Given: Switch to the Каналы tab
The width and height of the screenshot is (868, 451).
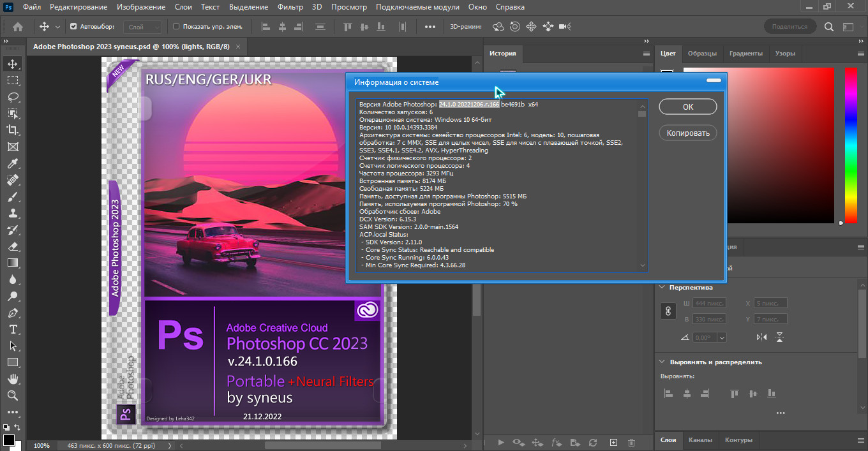Looking at the screenshot, I should pos(701,440).
